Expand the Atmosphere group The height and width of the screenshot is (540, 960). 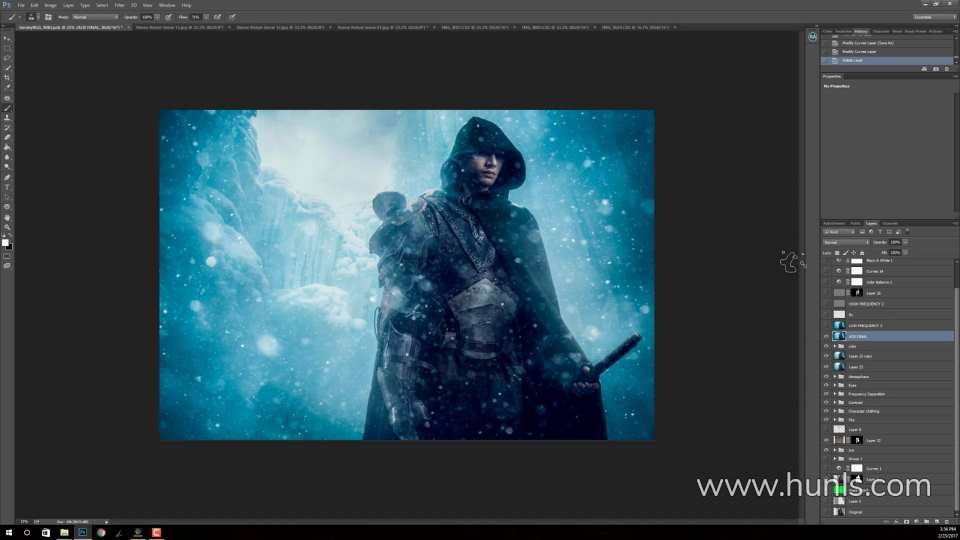click(835, 377)
